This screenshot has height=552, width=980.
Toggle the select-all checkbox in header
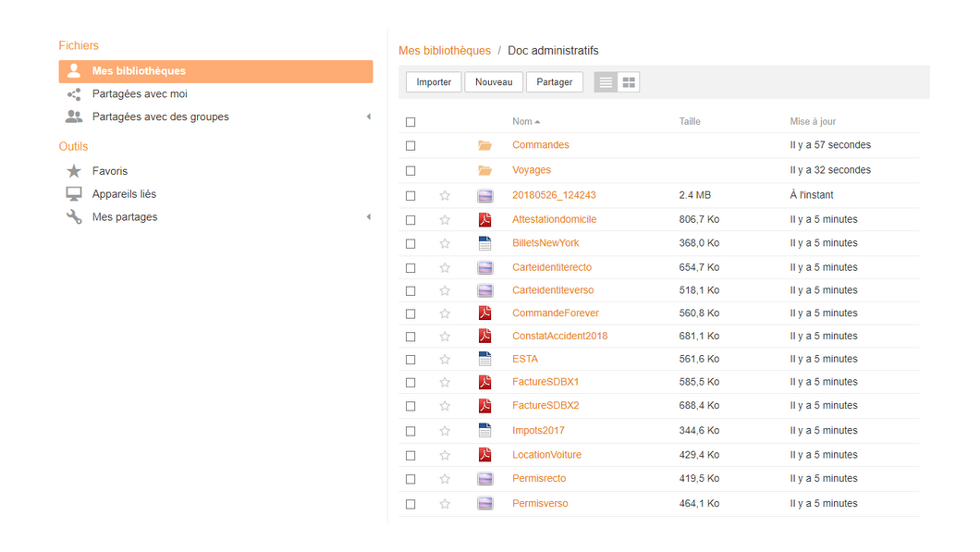[x=410, y=122]
